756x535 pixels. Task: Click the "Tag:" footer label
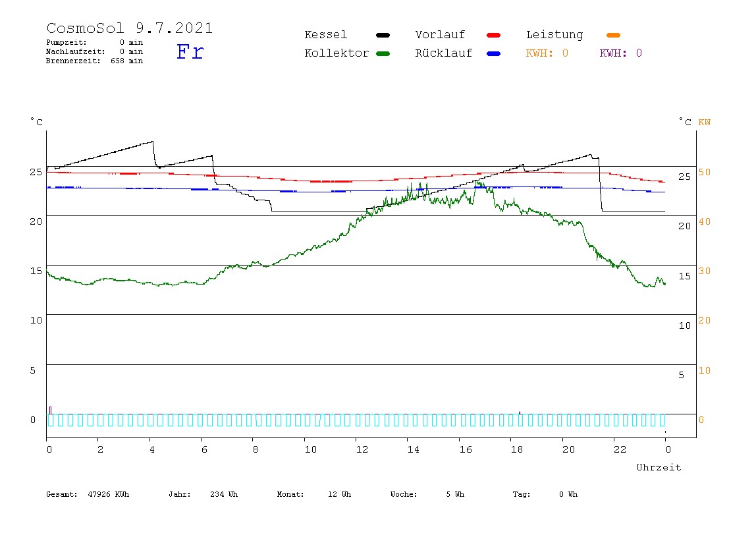[x=522, y=494]
